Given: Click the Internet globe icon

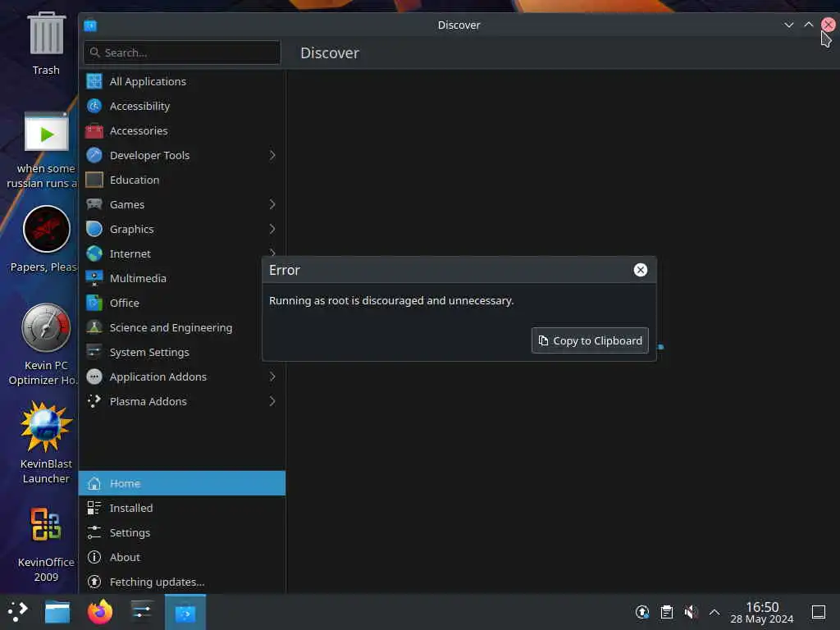Looking at the screenshot, I should tap(94, 253).
